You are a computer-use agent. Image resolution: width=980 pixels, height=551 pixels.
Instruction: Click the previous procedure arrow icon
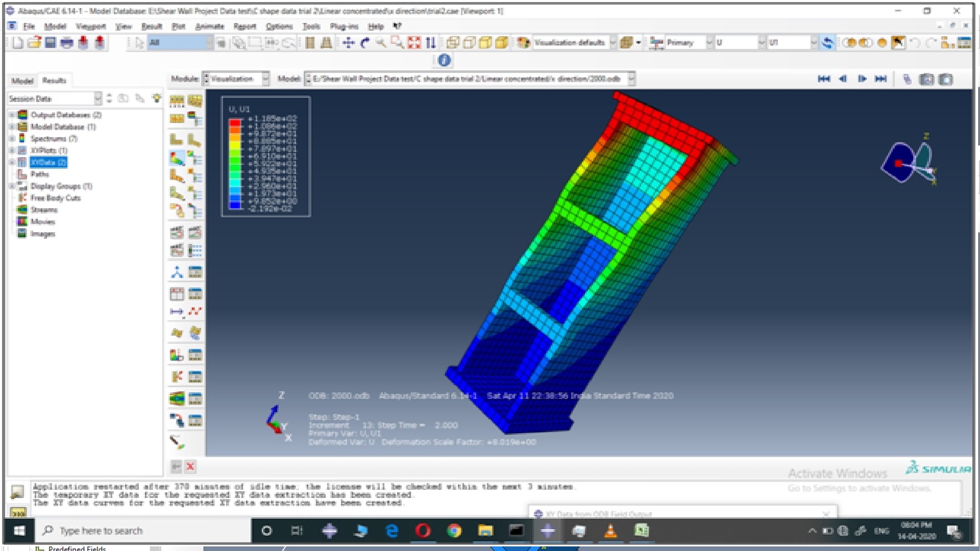click(x=176, y=466)
